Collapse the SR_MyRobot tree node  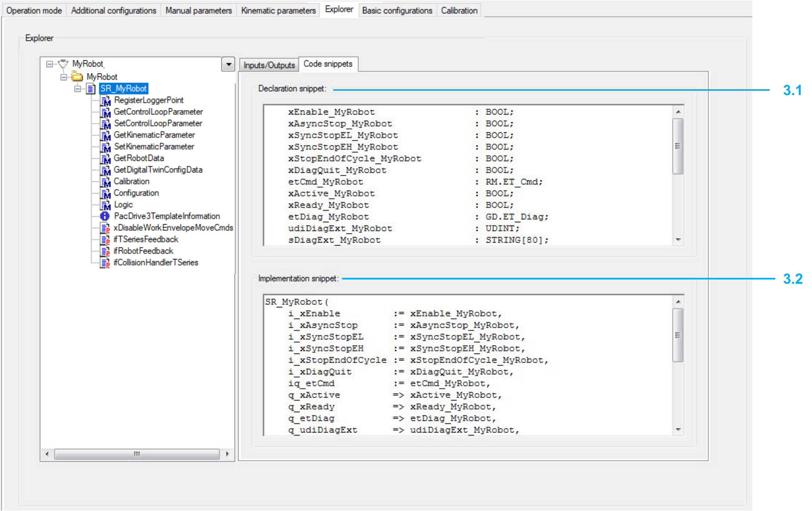pos(78,89)
